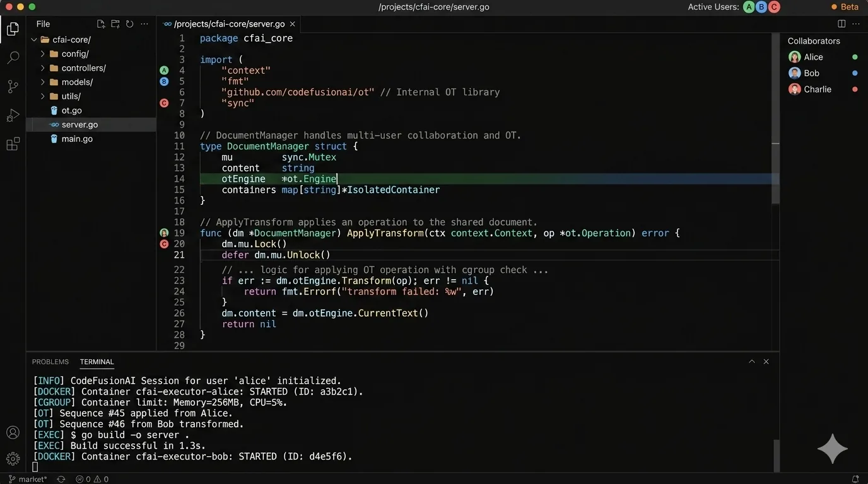Switch to the PROBLEMS tab
Screen dimensions: 868x484
[x=50, y=362]
